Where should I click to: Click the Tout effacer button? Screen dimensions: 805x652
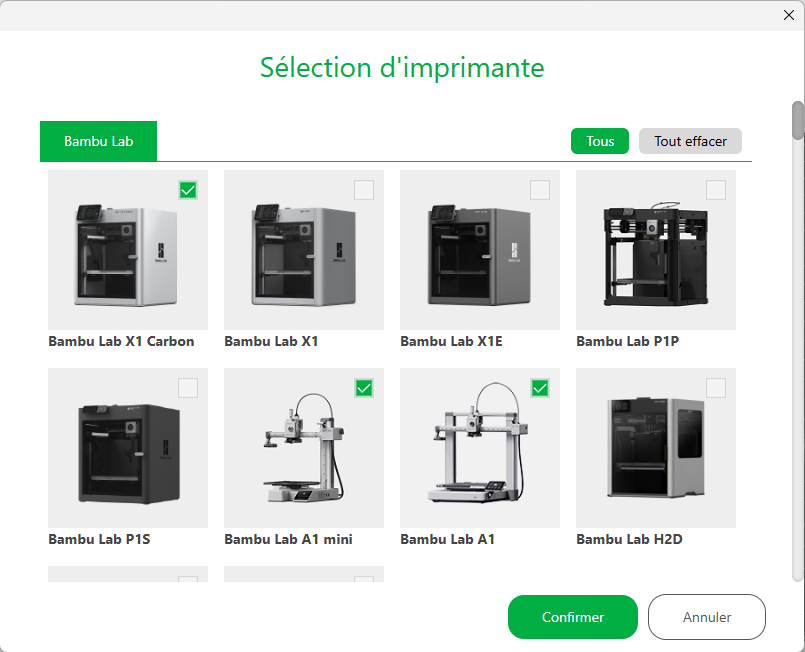690,141
